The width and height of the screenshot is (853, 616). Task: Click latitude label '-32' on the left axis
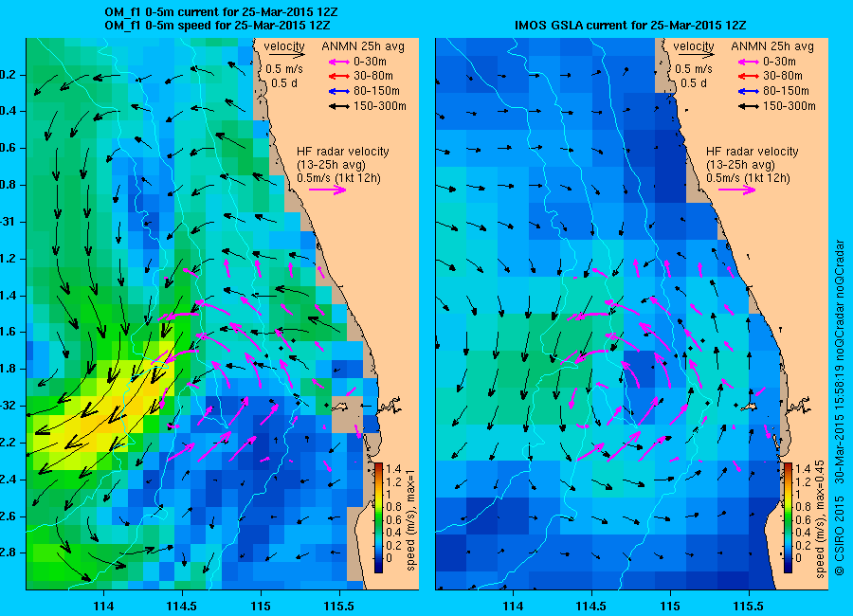[8, 406]
